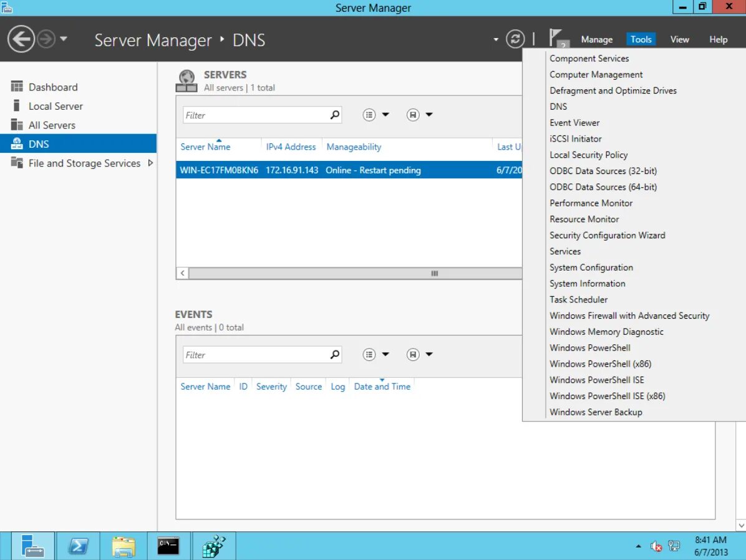The height and width of the screenshot is (560, 746).
Task: Open Computer Management from Tools menu
Action: pos(596,75)
